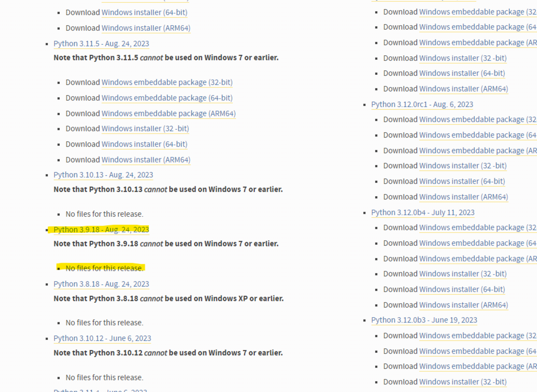537x392 pixels.
Task: Open the highlighted Python 3.9.18 release link
Action: click(101, 230)
